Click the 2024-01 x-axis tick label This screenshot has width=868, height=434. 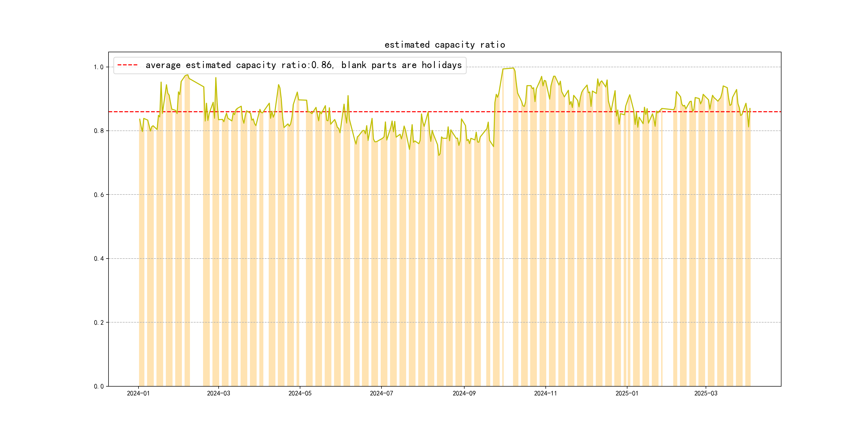coord(138,393)
